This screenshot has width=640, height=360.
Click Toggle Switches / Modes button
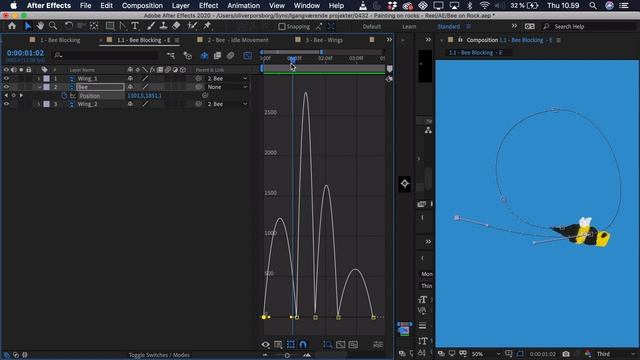point(159,355)
